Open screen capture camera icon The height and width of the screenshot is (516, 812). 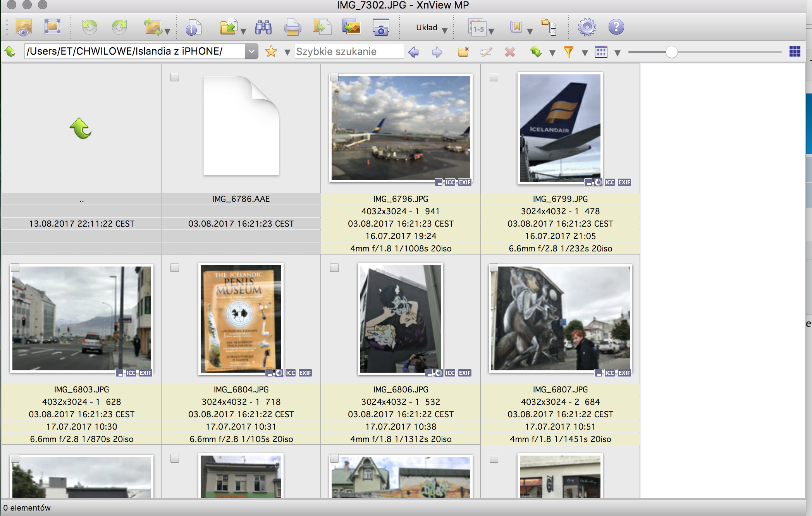click(x=381, y=28)
